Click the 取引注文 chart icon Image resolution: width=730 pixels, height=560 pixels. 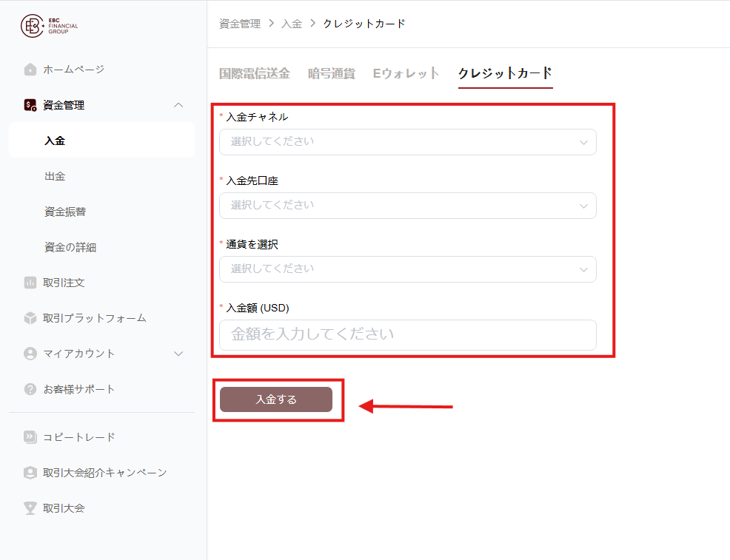click(x=30, y=283)
